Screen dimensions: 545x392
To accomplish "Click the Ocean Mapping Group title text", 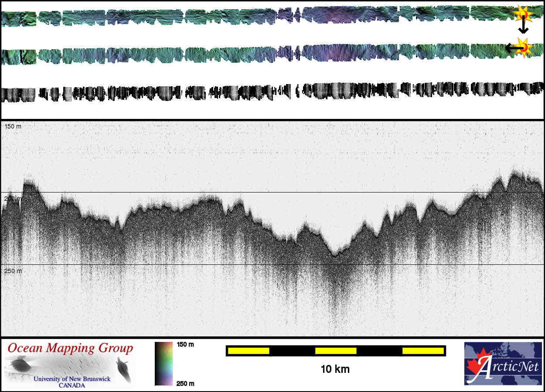I will pyautogui.click(x=70, y=348).
